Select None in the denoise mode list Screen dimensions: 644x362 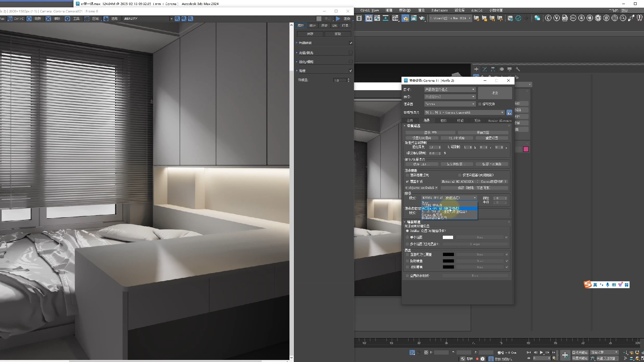pyautogui.click(x=425, y=202)
